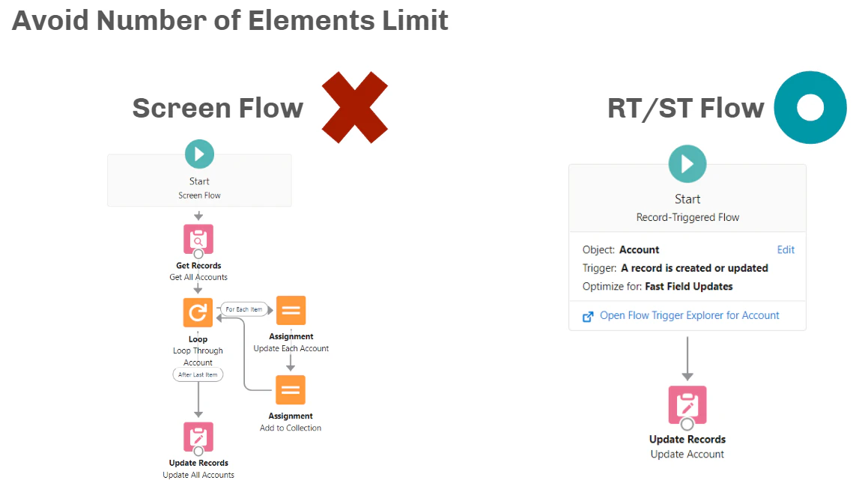Click the Screen Flow start card label

click(199, 195)
